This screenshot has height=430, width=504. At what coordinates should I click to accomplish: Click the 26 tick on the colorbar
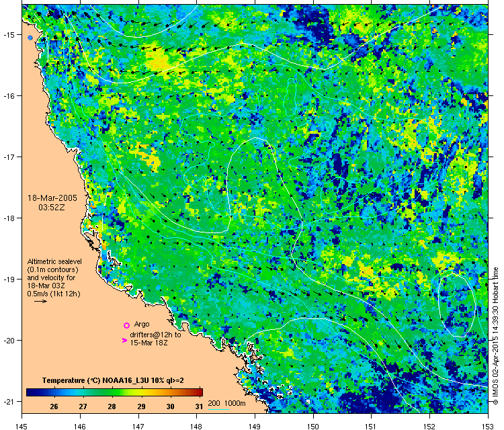pyautogui.click(x=54, y=406)
